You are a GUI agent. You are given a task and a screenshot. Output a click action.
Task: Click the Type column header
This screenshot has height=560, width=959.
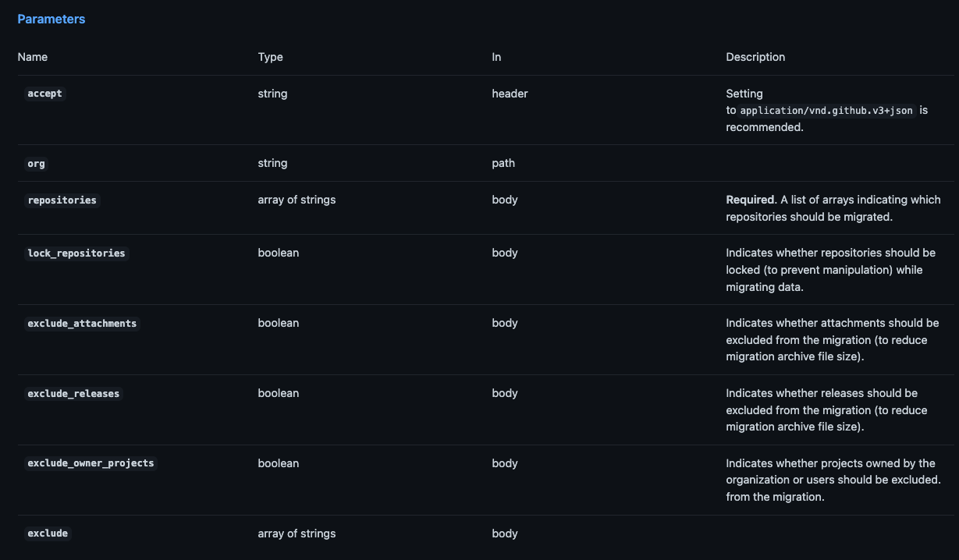pos(270,57)
